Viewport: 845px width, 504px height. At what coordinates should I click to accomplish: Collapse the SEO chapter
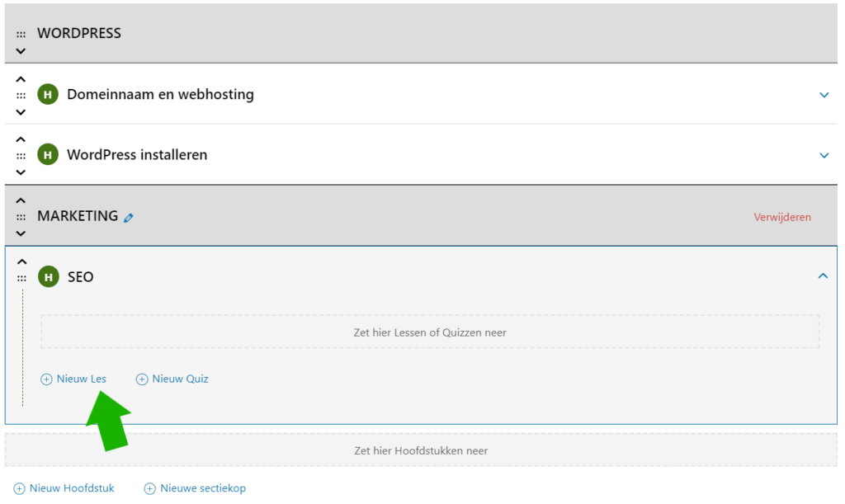click(822, 276)
